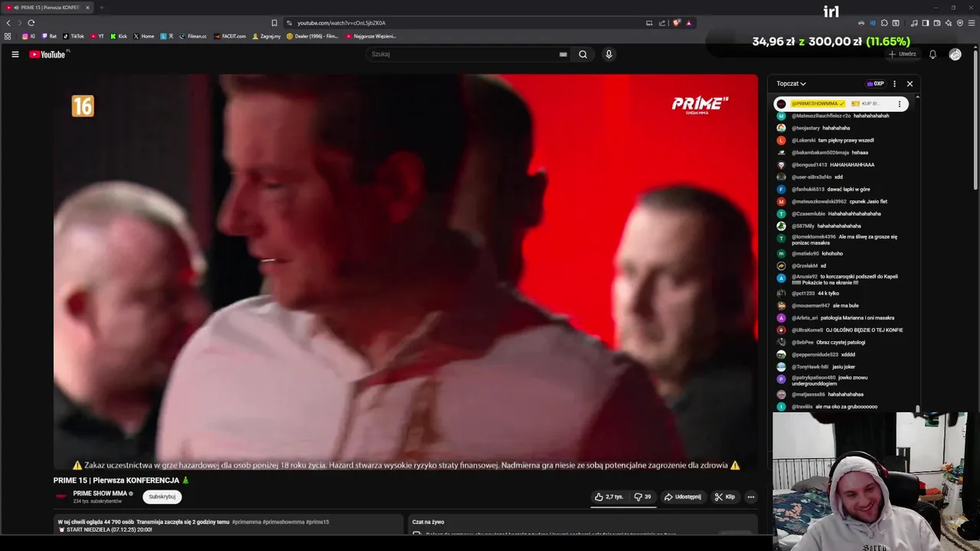Open the Zagraj.my bookmark

266,36
